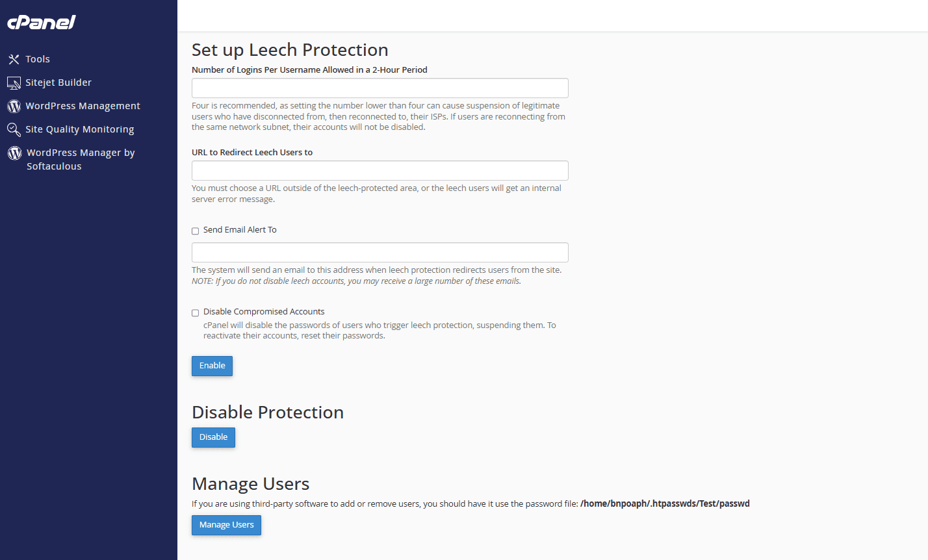Check the Send Email Alert To checkbox

(x=195, y=231)
